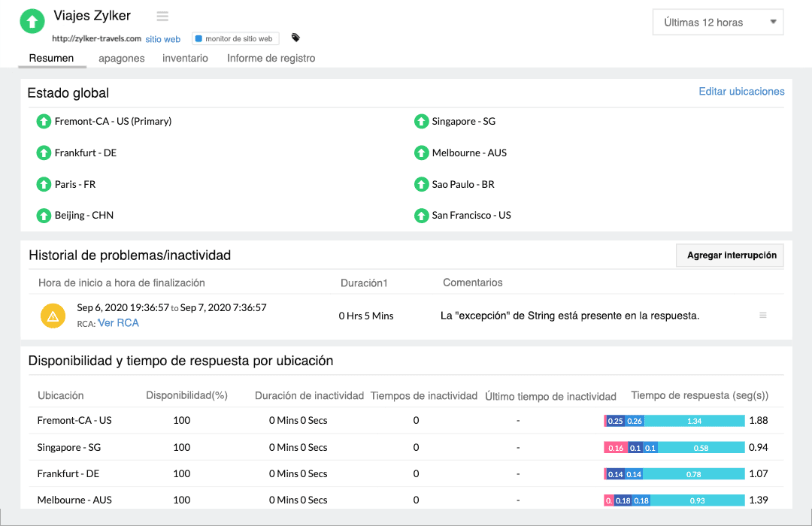Switch to the apagones tab

[121, 58]
